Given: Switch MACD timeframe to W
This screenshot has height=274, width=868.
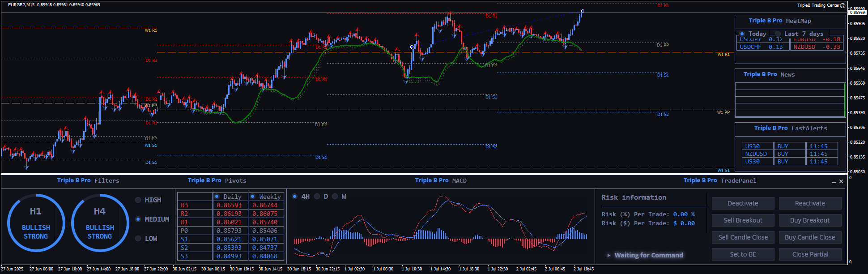Looking at the screenshot, I should pos(335,197).
